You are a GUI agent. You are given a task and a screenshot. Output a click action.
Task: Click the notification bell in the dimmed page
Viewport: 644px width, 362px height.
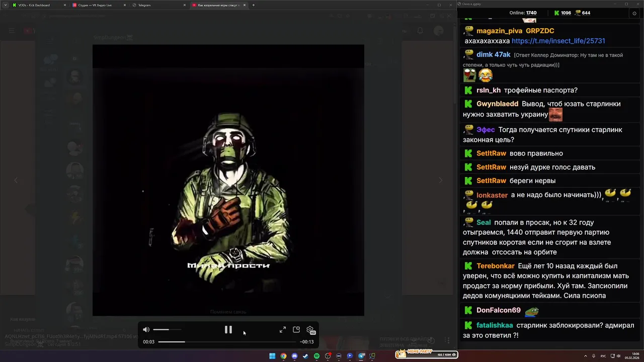point(420,31)
